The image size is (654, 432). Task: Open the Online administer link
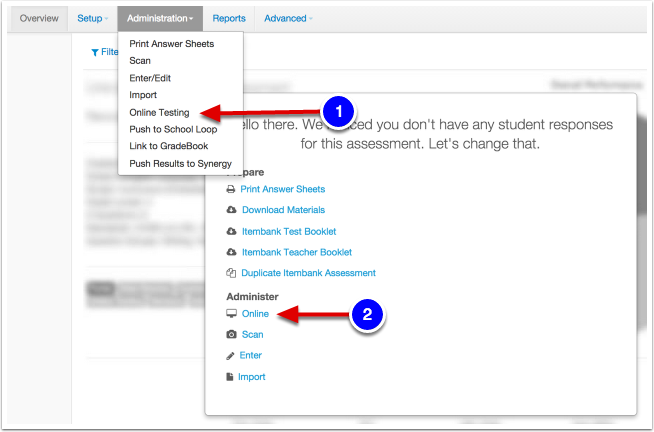point(255,314)
